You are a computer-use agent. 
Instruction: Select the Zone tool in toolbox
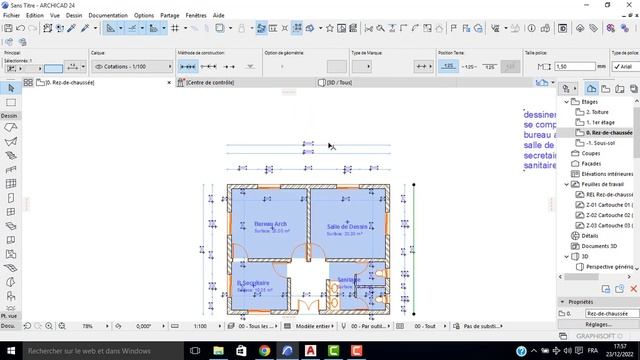(11, 254)
